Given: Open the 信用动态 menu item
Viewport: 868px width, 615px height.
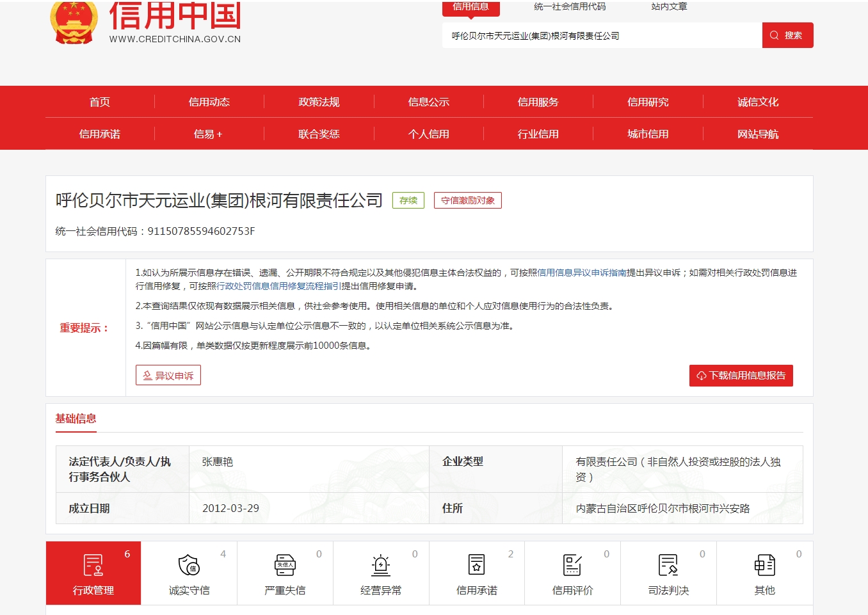Looking at the screenshot, I should click(x=209, y=102).
